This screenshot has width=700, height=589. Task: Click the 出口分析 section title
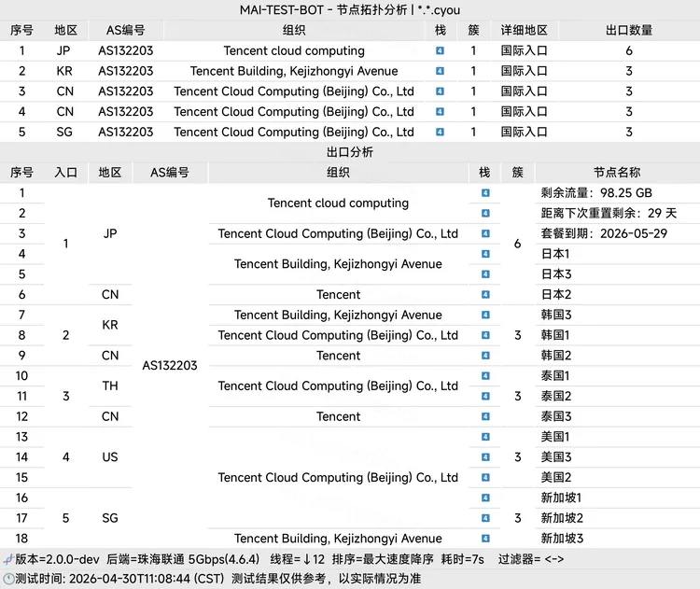coord(350,152)
